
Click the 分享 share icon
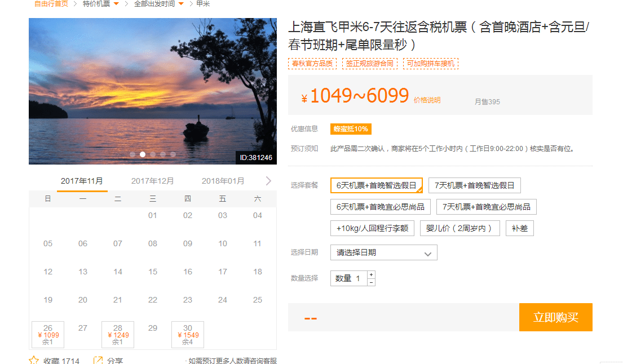click(x=98, y=361)
